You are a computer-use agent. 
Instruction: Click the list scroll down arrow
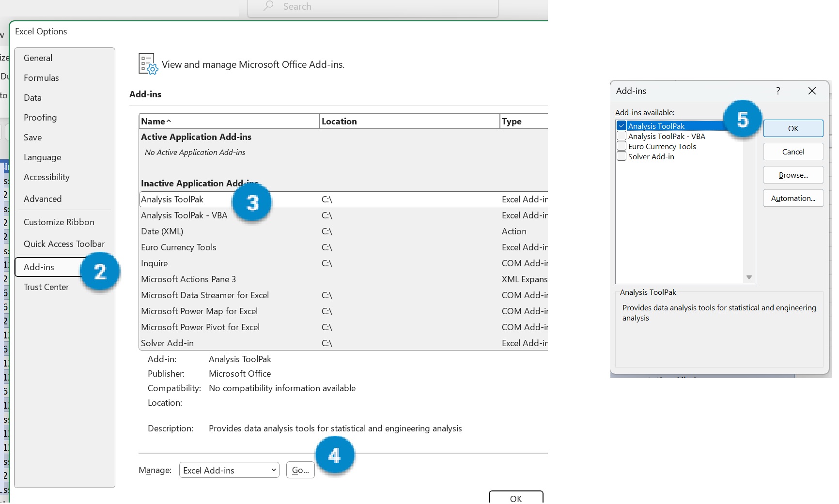pos(749,277)
